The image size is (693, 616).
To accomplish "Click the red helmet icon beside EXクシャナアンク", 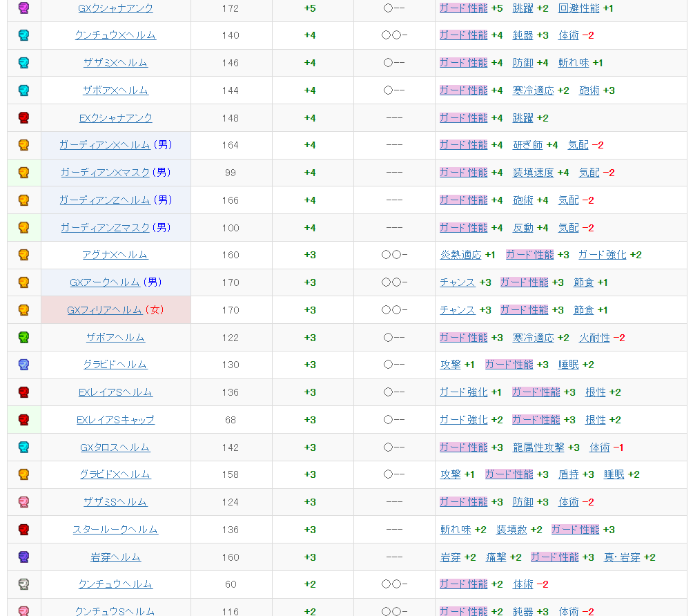I will [x=23, y=118].
